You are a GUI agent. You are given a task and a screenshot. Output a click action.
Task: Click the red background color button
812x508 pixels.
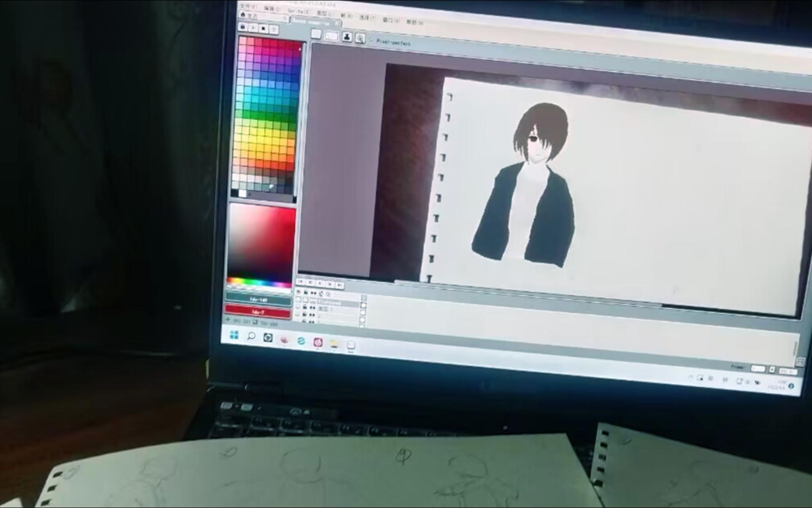[258, 311]
